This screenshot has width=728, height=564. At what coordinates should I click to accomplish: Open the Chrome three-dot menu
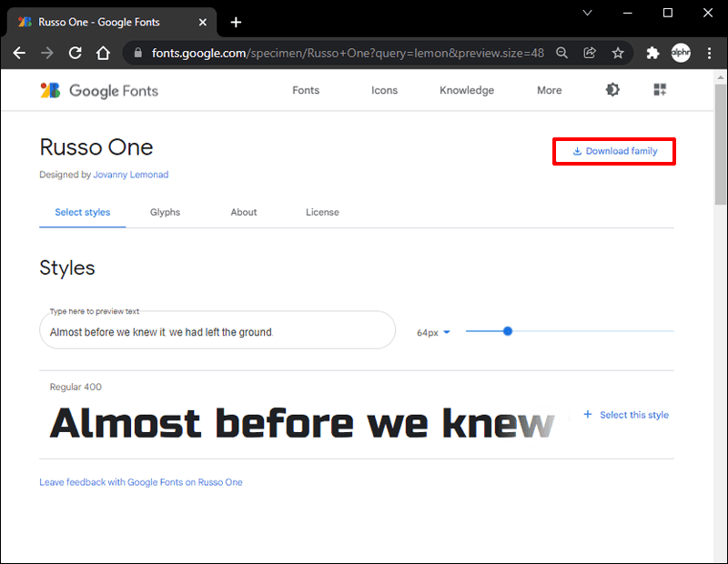click(709, 53)
